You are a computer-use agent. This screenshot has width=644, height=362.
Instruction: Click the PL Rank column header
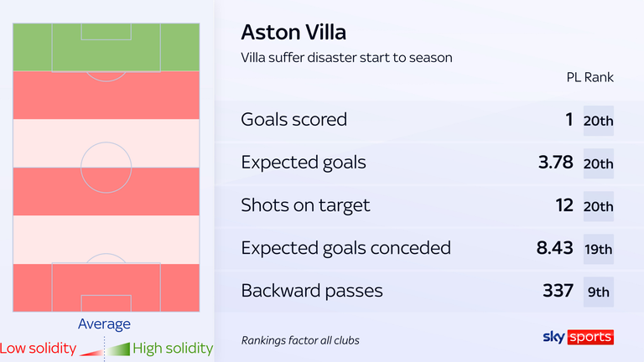tap(590, 77)
